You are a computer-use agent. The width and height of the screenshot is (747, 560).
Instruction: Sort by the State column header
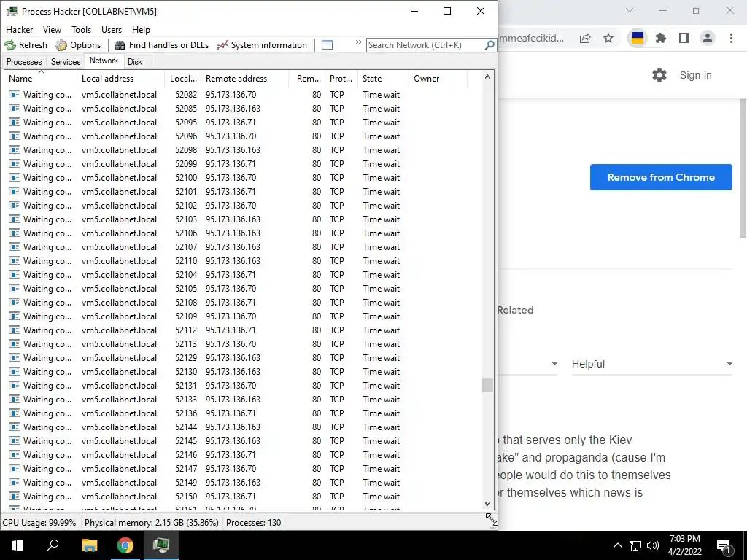383,79
